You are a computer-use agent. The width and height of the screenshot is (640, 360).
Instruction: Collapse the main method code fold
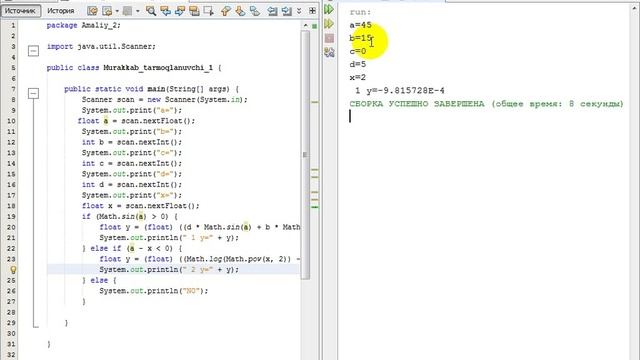click(x=33, y=93)
